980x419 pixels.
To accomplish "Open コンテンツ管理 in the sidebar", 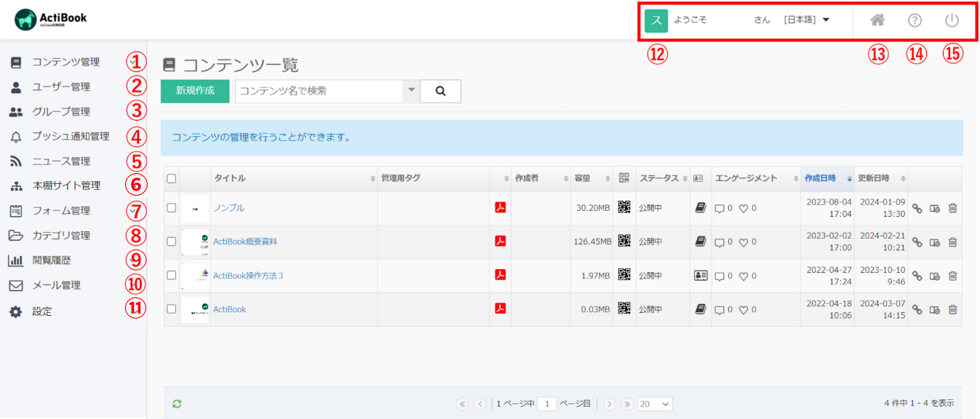I will (x=66, y=62).
